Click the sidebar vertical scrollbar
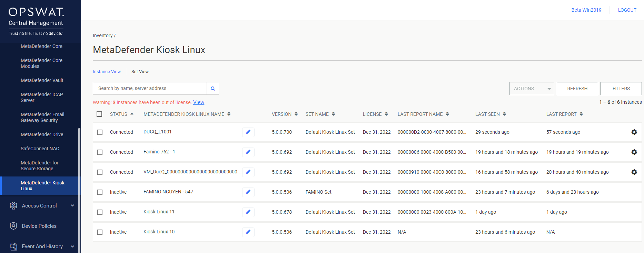The height and width of the screenshot is (253, 644). tap(79, 190)
